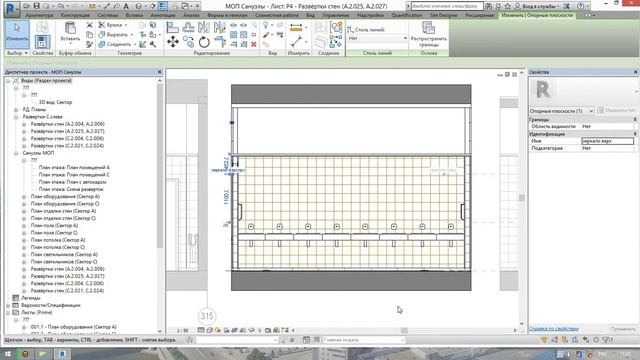Toggle Show Crop Region in view control bar
The height and width of the screenshot is (360, 640).
click(243, 330)
